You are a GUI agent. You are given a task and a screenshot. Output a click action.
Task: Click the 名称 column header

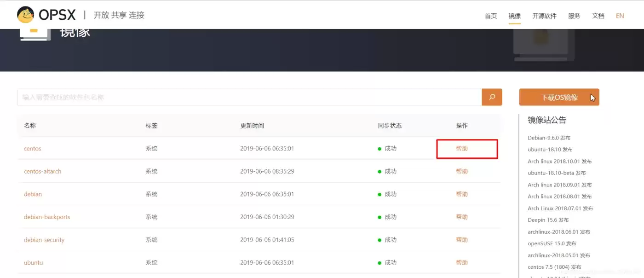30,126
